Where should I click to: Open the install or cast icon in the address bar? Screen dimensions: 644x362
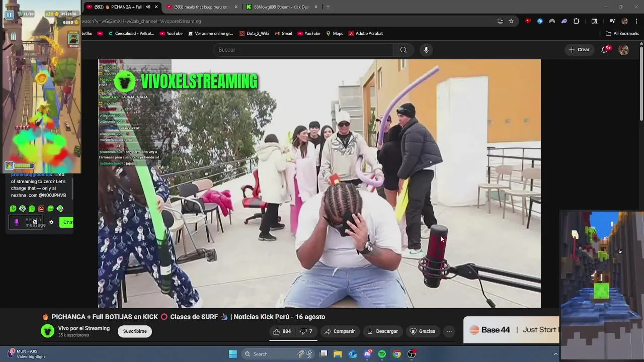500,21
